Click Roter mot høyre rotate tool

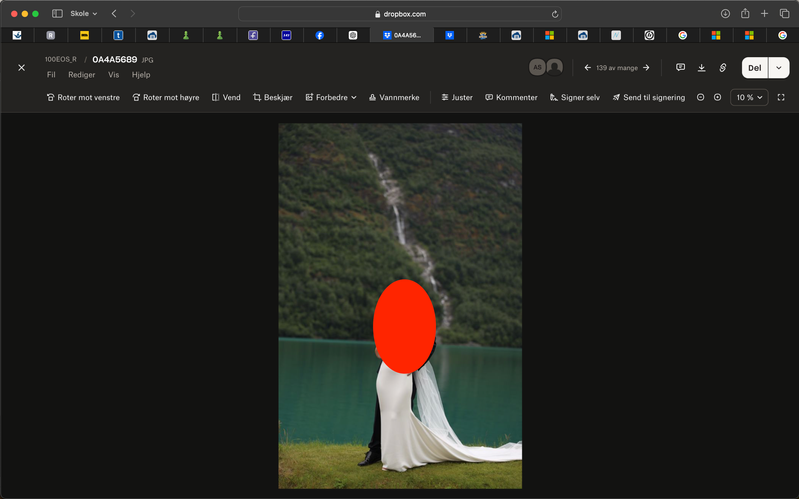[x=166, y=98]
